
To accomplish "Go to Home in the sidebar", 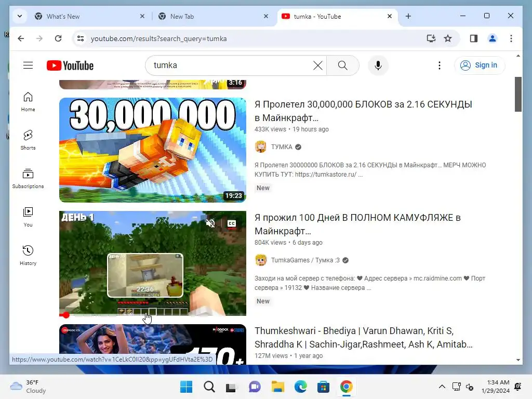I will pyautogui.click(x=28, y=102).
